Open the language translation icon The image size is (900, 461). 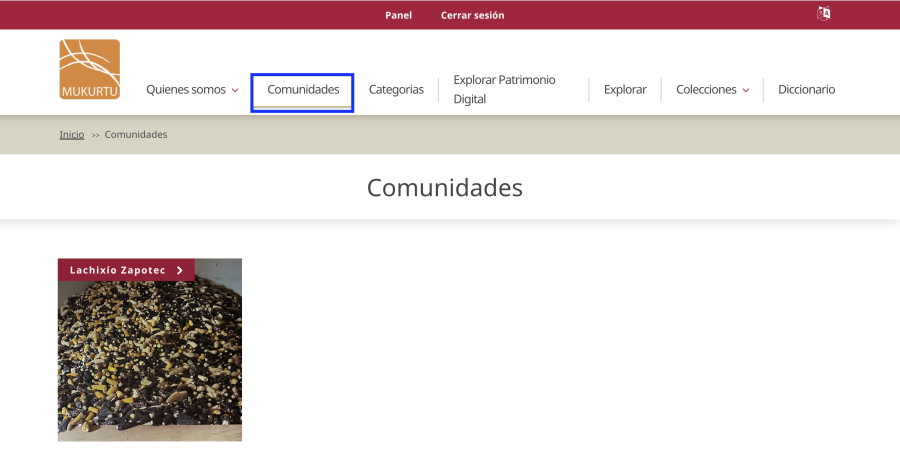click(x=824, y=13)
